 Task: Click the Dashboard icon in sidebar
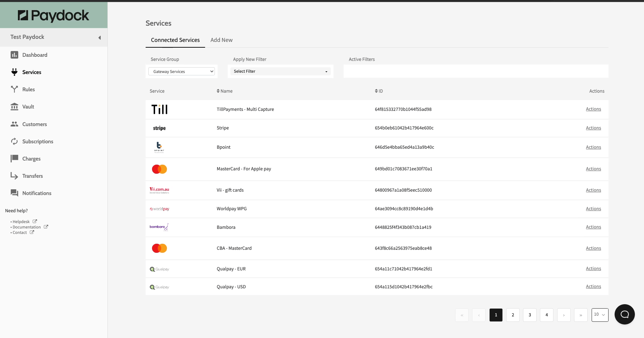14,55
